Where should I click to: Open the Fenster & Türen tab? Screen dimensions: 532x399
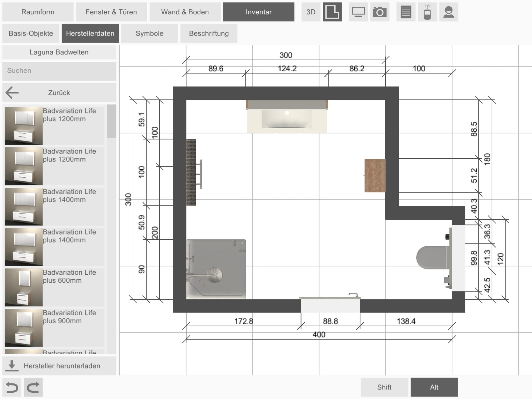(111, 12)
